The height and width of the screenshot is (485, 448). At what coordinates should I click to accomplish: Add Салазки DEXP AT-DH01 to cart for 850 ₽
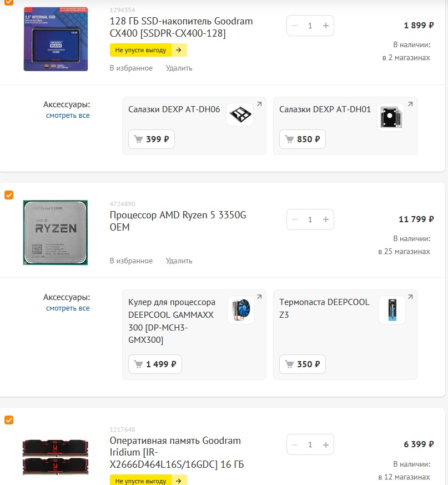(x=303, y=139)
